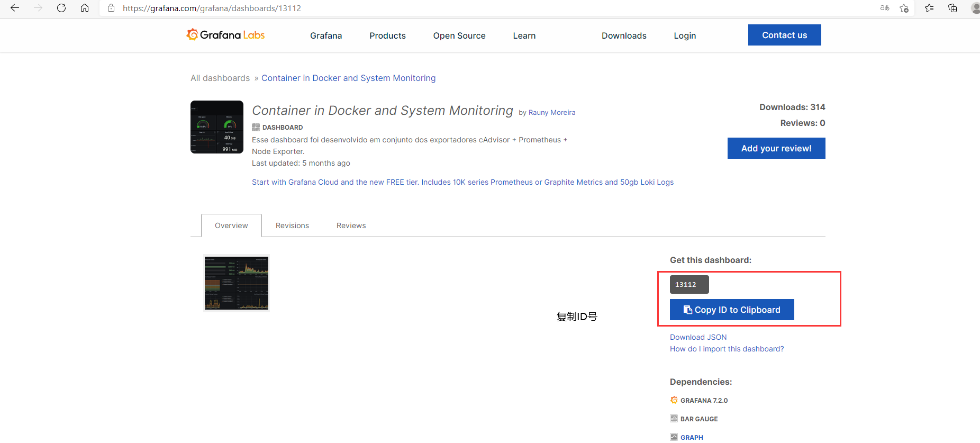The image size is (980, 443).
Task: Click the DASHBOARD grid icon
Action: (256, 127)
